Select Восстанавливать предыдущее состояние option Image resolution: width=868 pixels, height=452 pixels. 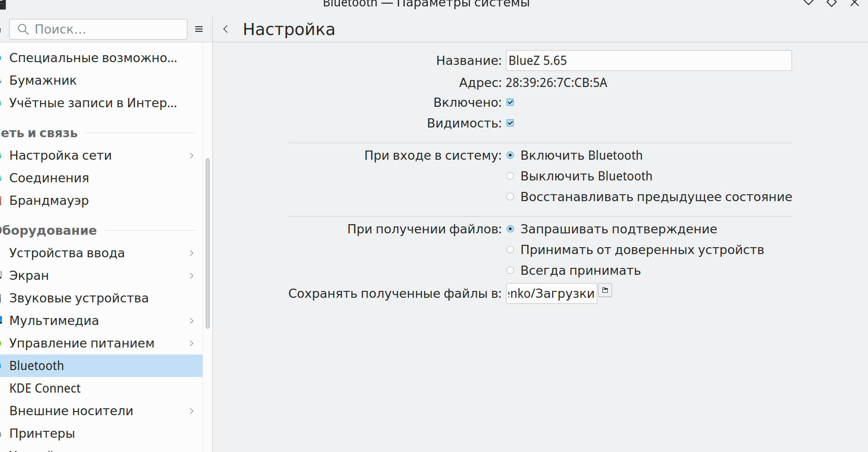510,197
